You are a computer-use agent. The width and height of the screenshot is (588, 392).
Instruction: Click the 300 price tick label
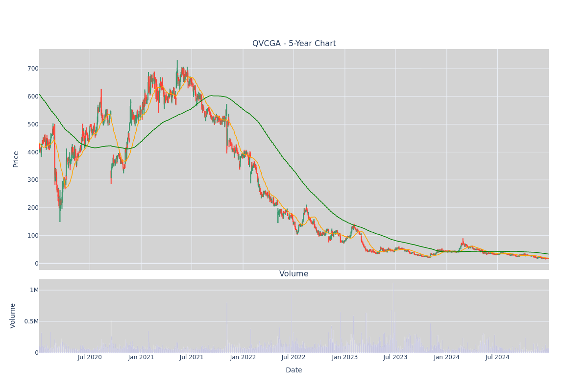coord(33,180)
